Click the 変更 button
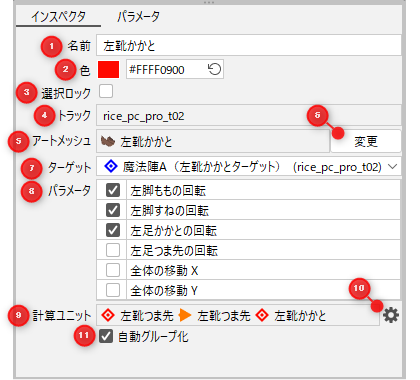The height and width of the screenshot is (380, 420). click(366, 141)
